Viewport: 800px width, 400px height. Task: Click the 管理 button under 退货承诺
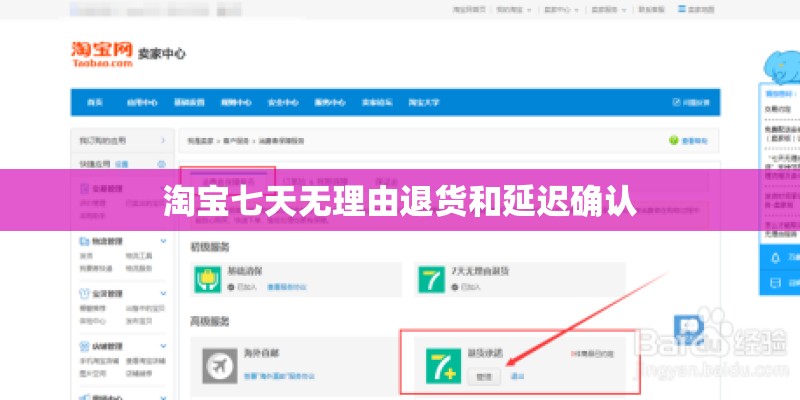pyautogui.click(x=484, y=377)
